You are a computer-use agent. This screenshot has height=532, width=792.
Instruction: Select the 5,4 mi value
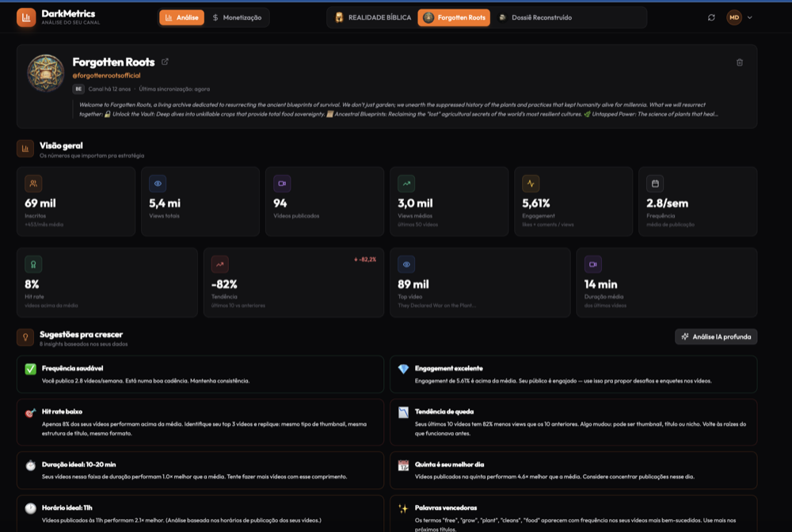165,203
